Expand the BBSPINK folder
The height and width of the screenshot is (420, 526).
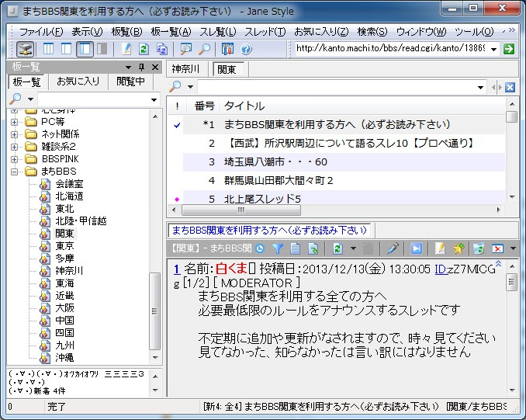(x=14, y=159)
